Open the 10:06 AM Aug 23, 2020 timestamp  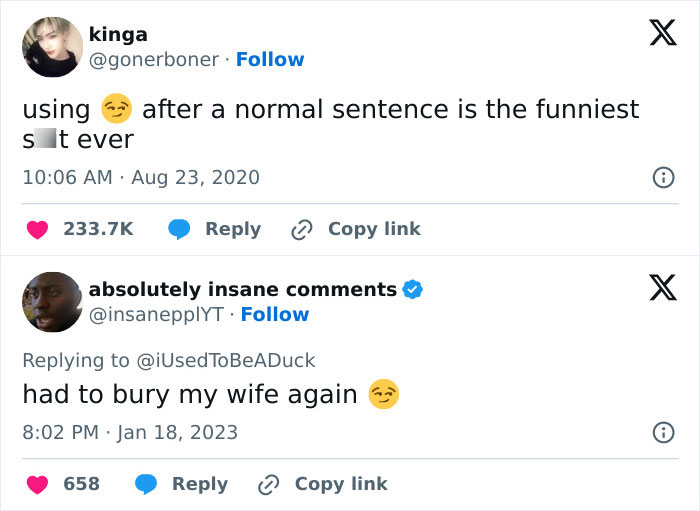[x=140, y=177]
